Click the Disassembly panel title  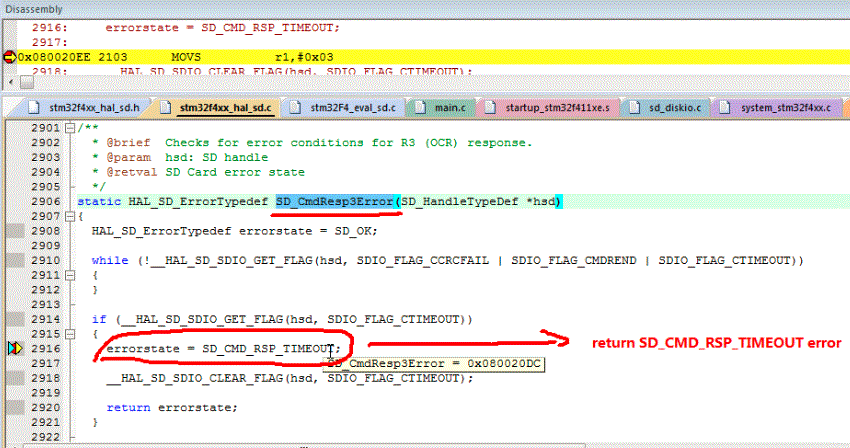(34, 9)
